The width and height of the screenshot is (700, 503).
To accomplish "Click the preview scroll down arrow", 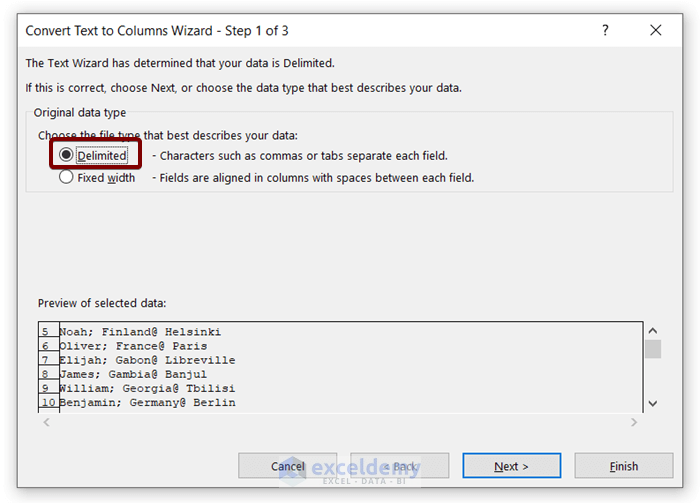I will pyautogui.click(x=653, y=403).
